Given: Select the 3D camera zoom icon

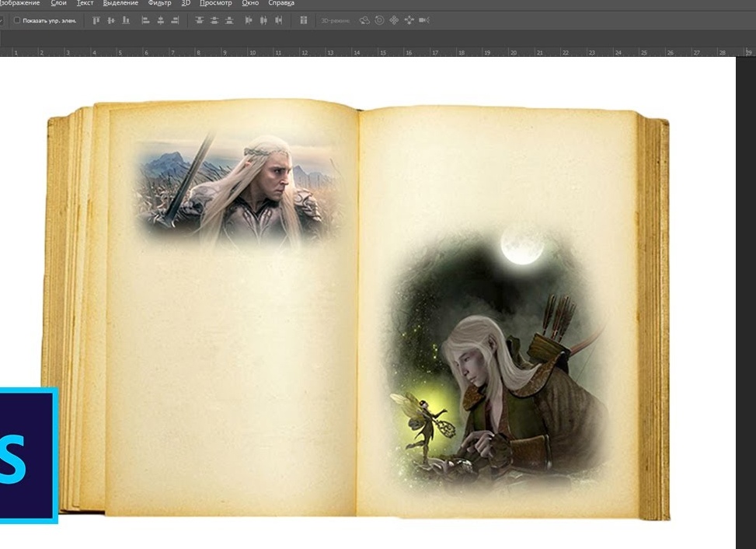Looking at the screenshot, I should (424, 20).
